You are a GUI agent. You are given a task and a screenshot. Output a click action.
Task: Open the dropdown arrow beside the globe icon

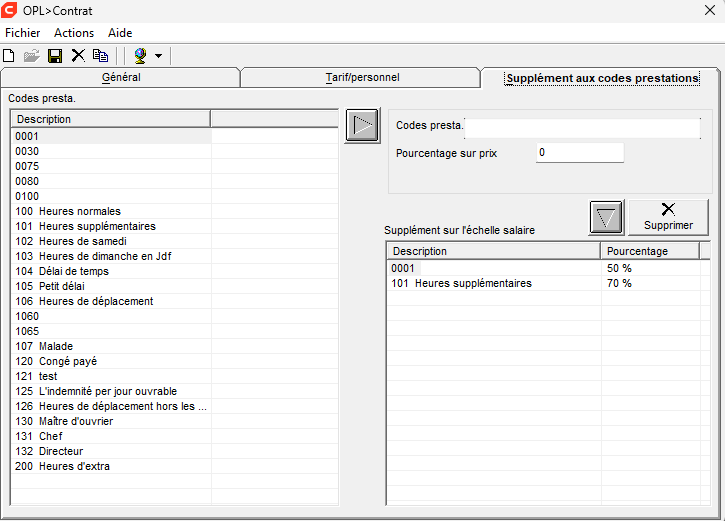tap(159, 56)
